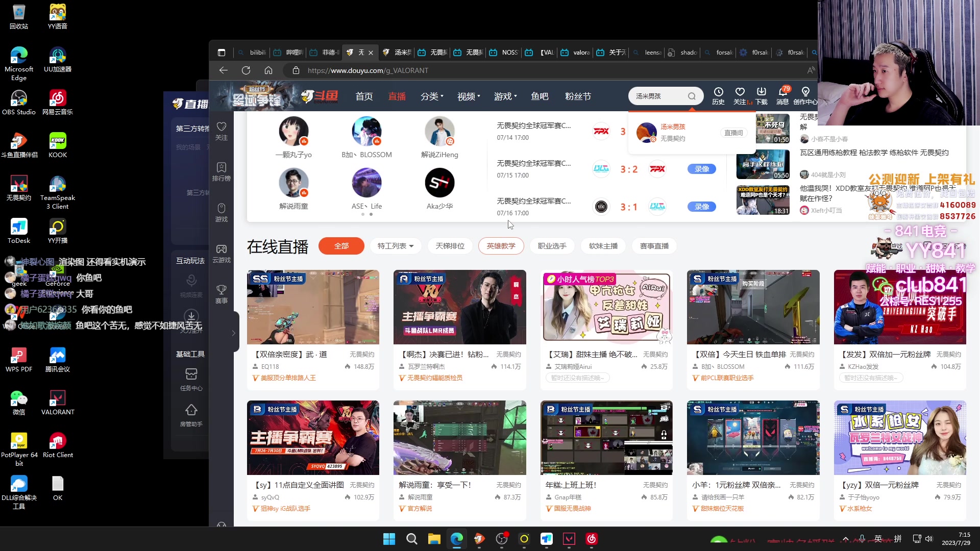Expand the collapsed side panel arrow
The height and width of the screenshot is (551, 980).
point(234,333)
